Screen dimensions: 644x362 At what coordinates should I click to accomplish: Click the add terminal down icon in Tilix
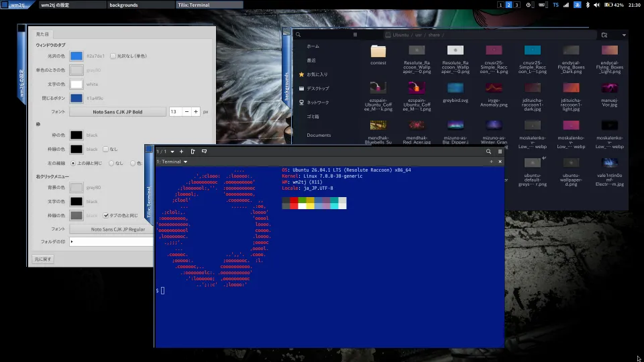tap(204, 152)
